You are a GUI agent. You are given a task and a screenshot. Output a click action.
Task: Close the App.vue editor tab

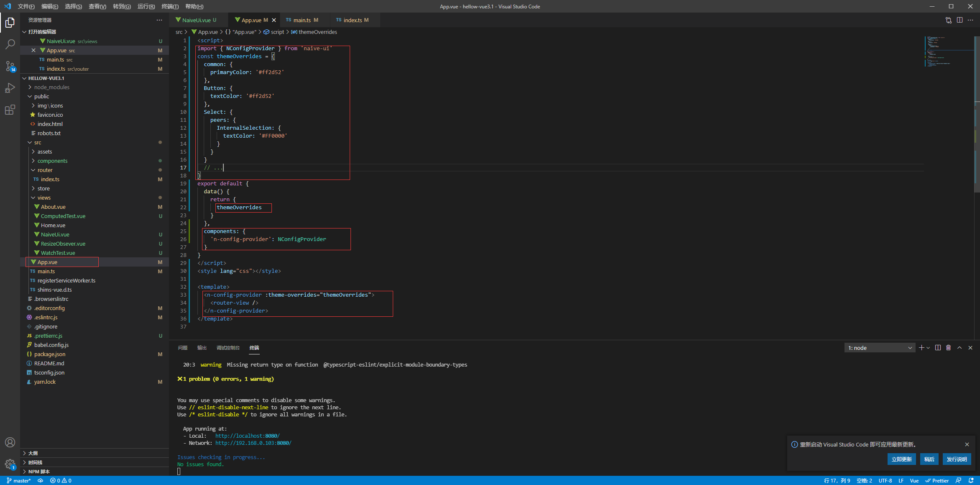[274, 20]
